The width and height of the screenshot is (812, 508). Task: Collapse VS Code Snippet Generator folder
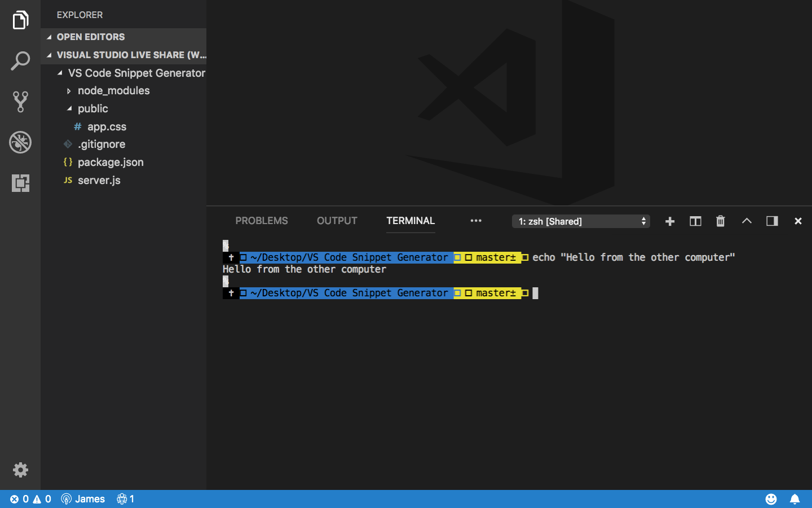tap(123, 73)
